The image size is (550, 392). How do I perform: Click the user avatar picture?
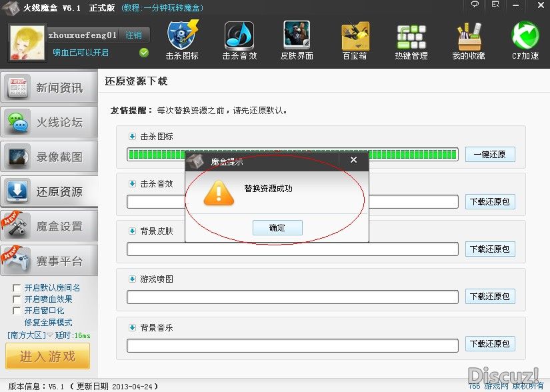click(27, 43)
